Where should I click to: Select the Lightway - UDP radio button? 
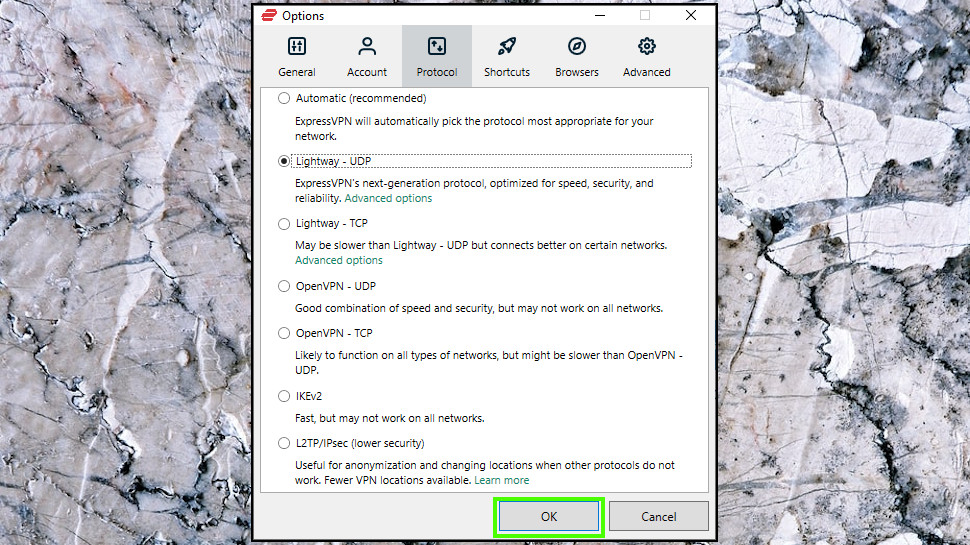click(x=284, y=161)
